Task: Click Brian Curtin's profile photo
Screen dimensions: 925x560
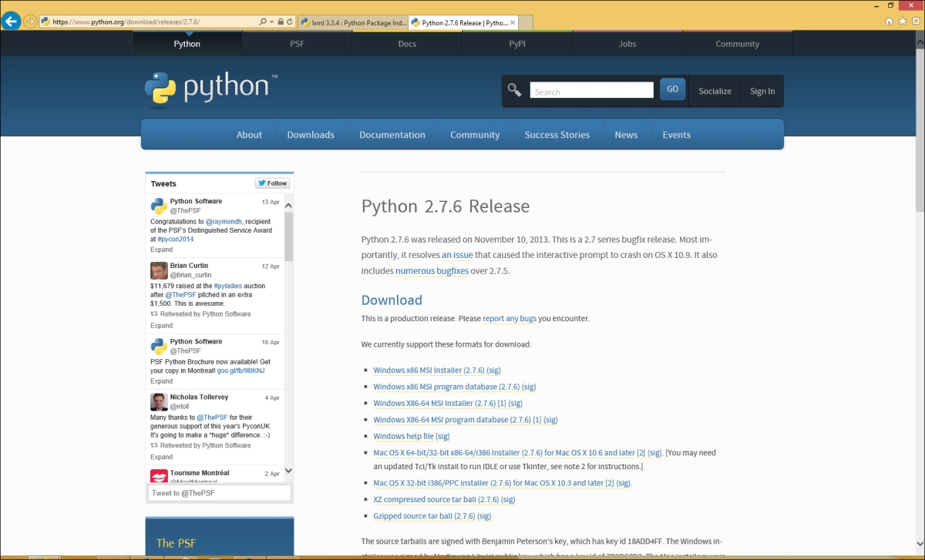Action: coord(159,270)
